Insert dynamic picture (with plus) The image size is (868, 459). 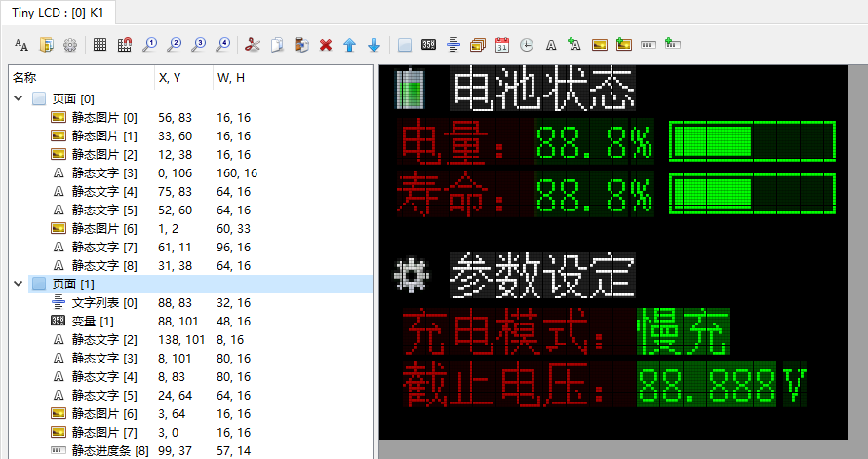pyautogui.click(x=624, y=45)
